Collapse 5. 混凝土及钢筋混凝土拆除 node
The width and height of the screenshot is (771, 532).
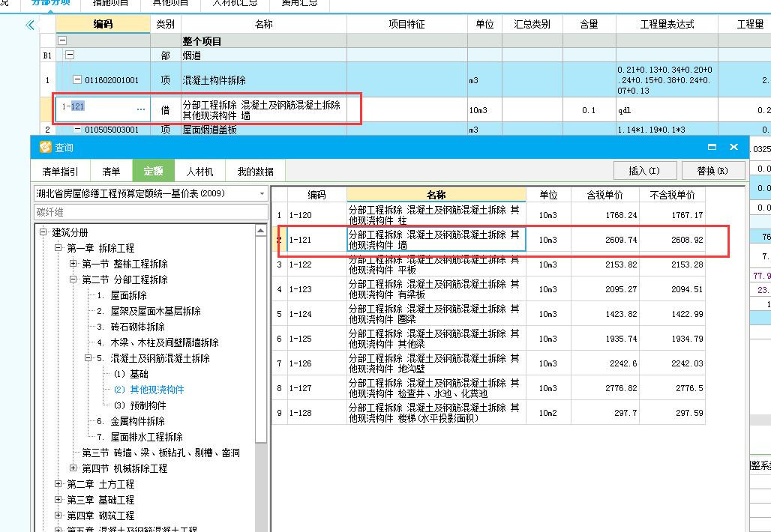(88, 357)
